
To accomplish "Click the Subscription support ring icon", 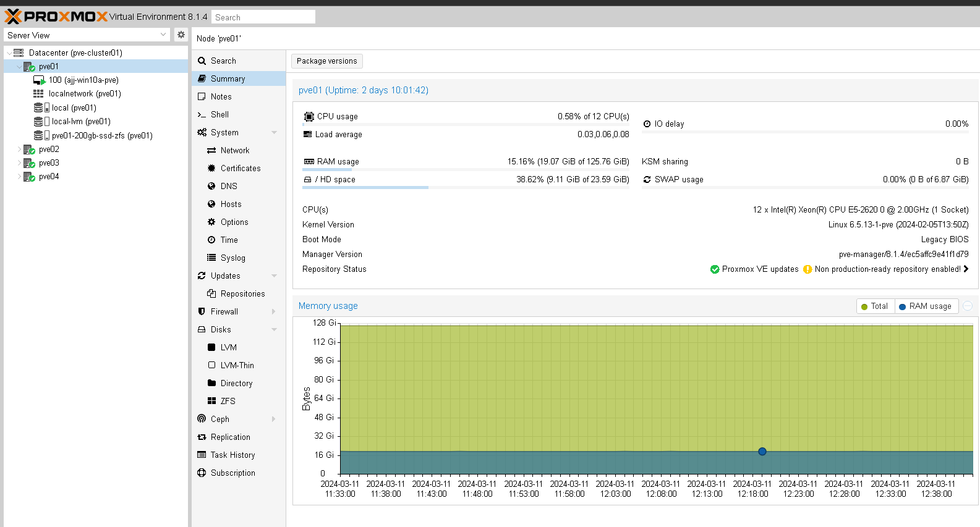I will (202, 473).
